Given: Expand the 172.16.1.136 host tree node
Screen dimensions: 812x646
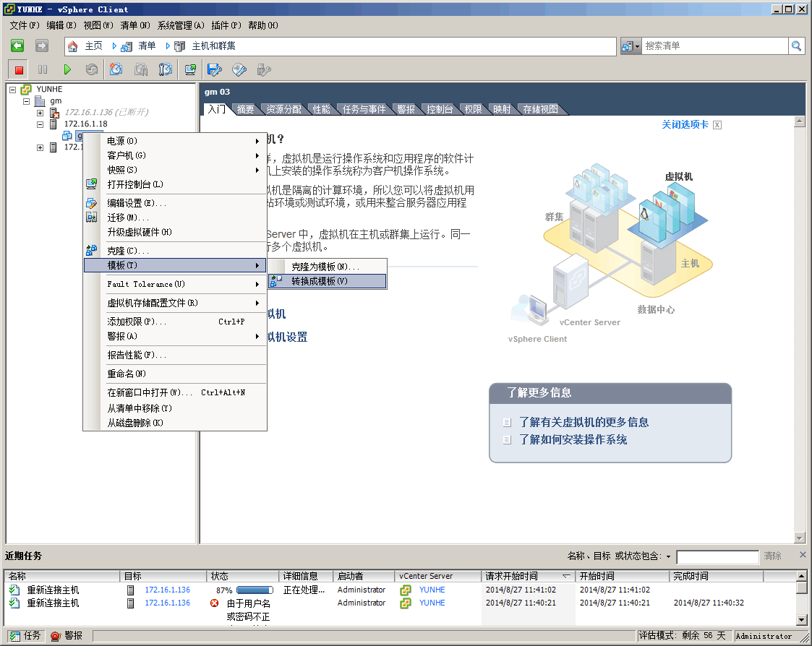Looking at the screenshot, I should point(40,113).
